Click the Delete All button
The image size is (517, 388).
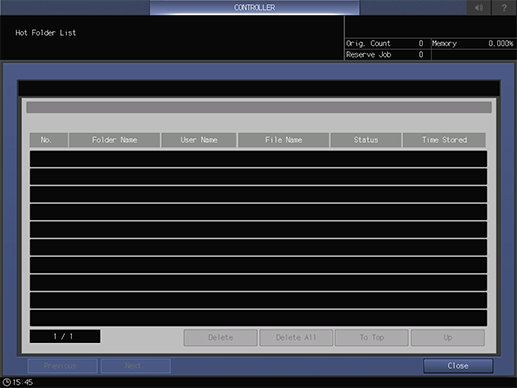pos(296,338)
